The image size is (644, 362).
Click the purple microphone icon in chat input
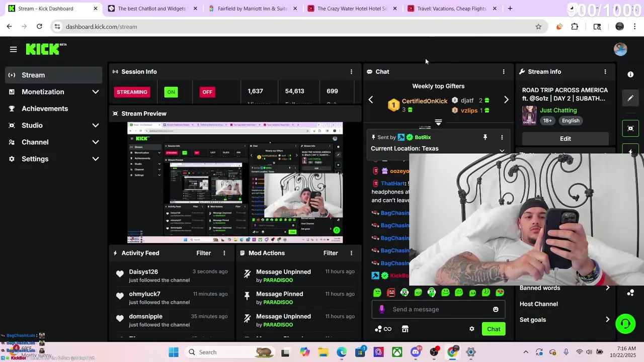(381, 309)
